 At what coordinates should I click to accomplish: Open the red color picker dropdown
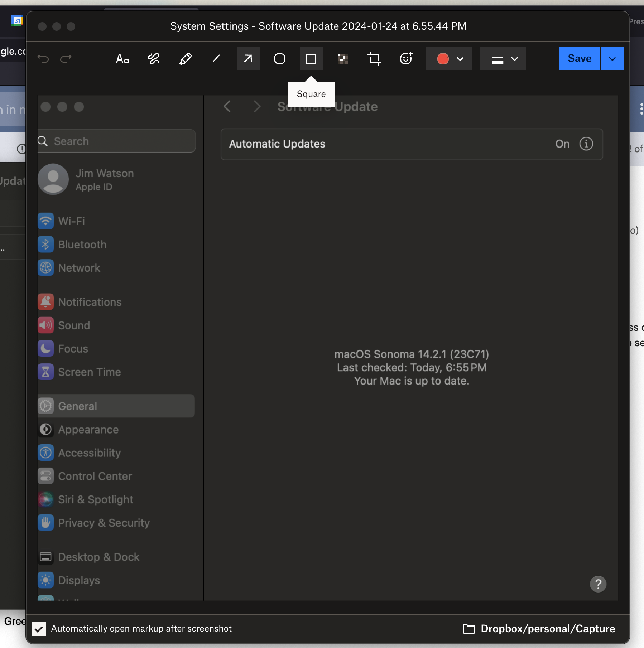tap(449, 59)
